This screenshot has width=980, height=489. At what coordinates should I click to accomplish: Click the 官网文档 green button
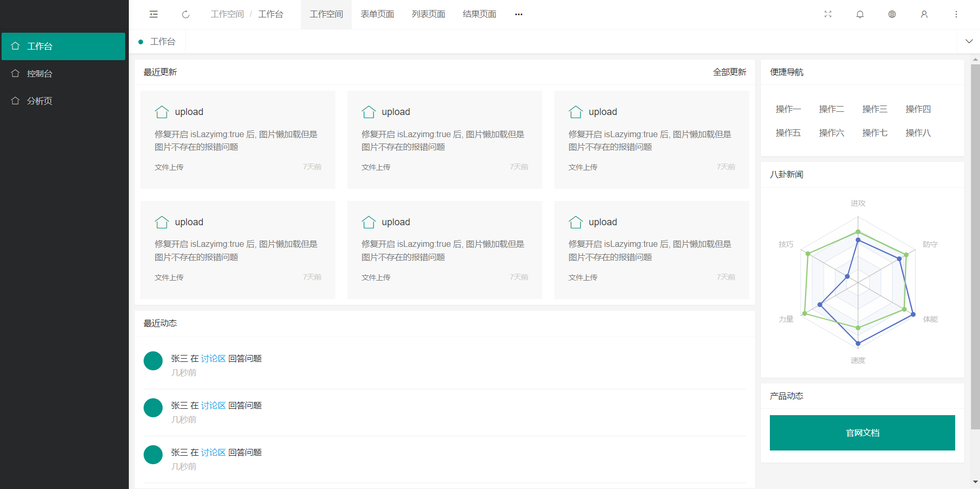tap(862, 433)
